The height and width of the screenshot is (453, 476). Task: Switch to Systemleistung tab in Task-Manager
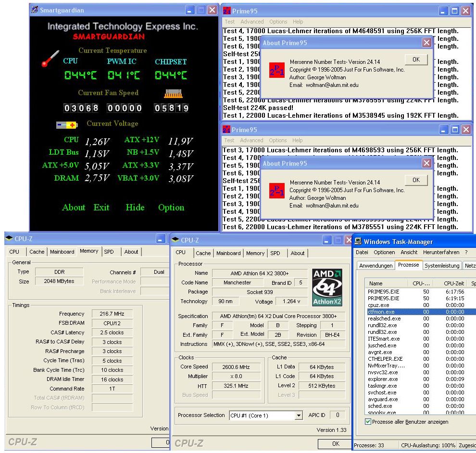click(x=442, y=266)
